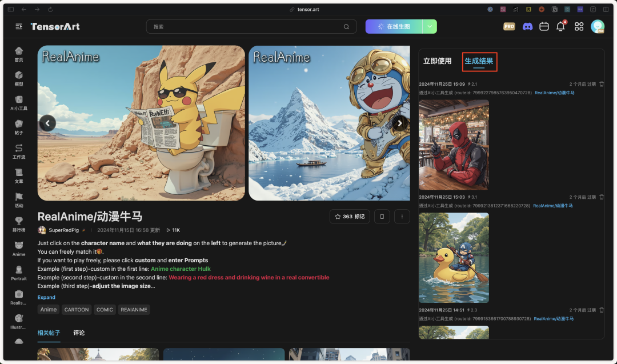Show previous carousel image

47,123
